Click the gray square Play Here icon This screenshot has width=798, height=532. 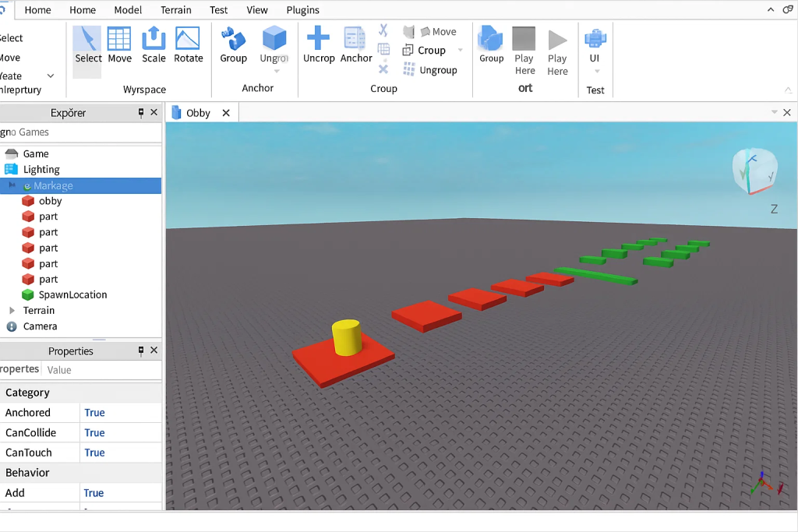[x=524, y=39]
